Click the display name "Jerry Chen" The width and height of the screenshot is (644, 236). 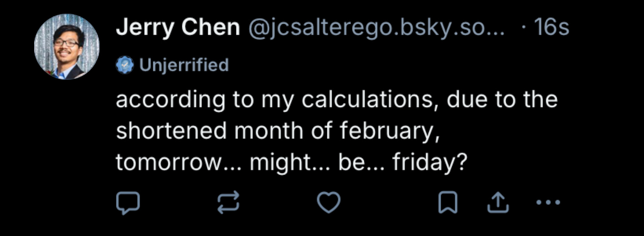(178, 28)
